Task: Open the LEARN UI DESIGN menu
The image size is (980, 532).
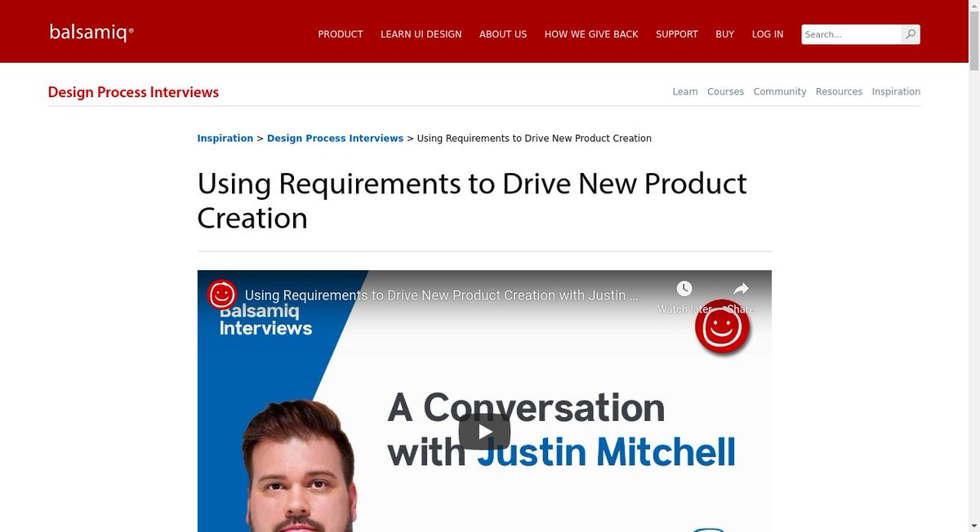Action: click(x=421, y=34)
